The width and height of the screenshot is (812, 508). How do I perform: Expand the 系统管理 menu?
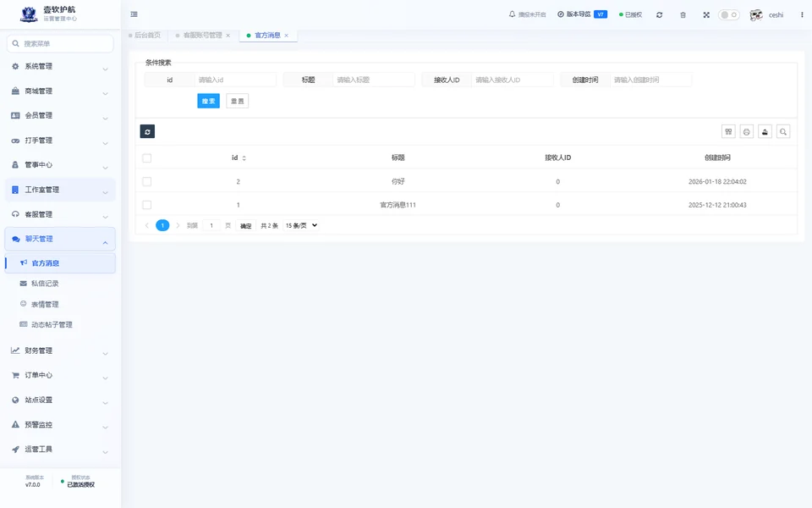60,67
